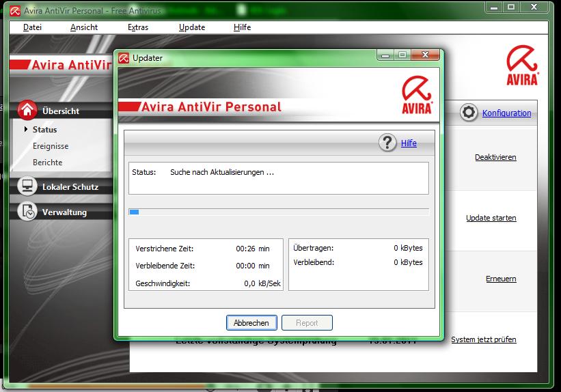Select Berichte in the sidebar
Screen dimensions: 561x392
pyautogui.click(x=48, y=163)
